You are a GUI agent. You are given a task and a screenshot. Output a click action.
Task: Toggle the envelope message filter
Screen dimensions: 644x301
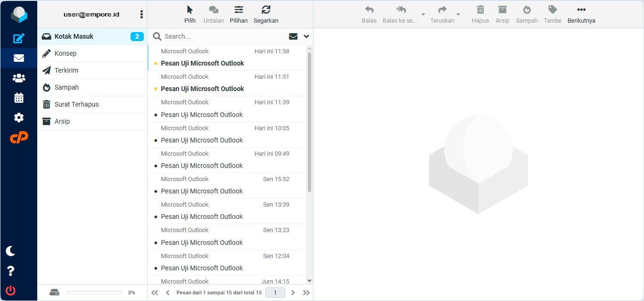(293, 36)
